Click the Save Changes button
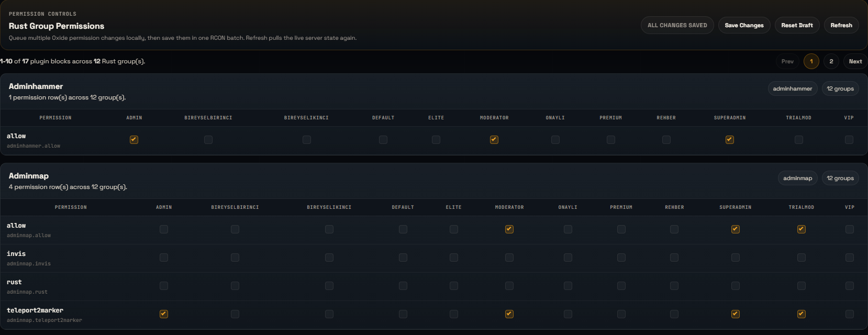 [x=744, y=25]
